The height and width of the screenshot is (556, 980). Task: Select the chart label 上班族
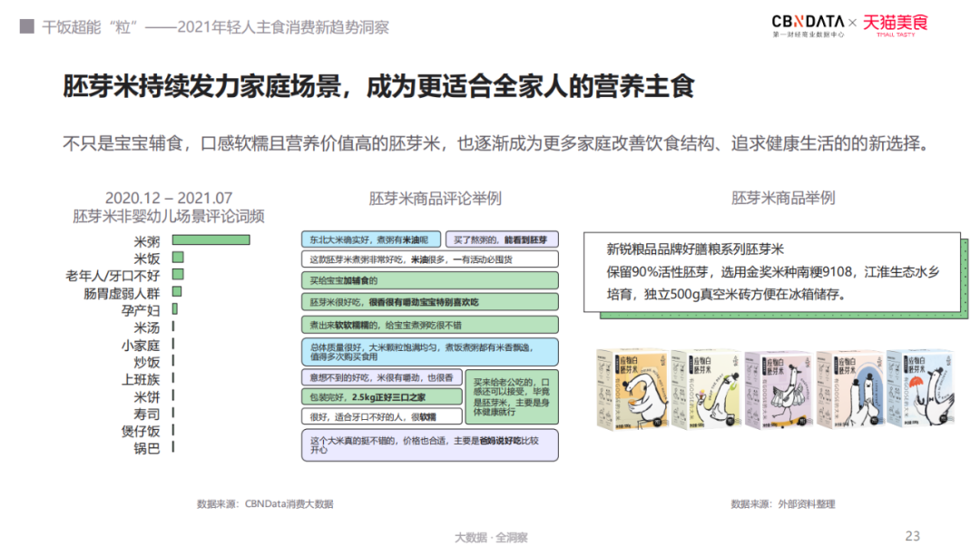tap(141, 379)
